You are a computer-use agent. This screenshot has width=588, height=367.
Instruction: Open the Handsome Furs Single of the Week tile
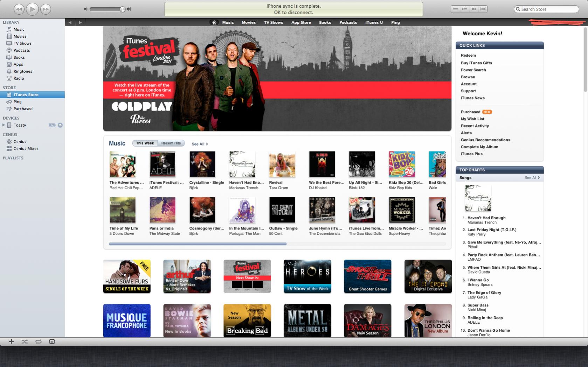127,276
